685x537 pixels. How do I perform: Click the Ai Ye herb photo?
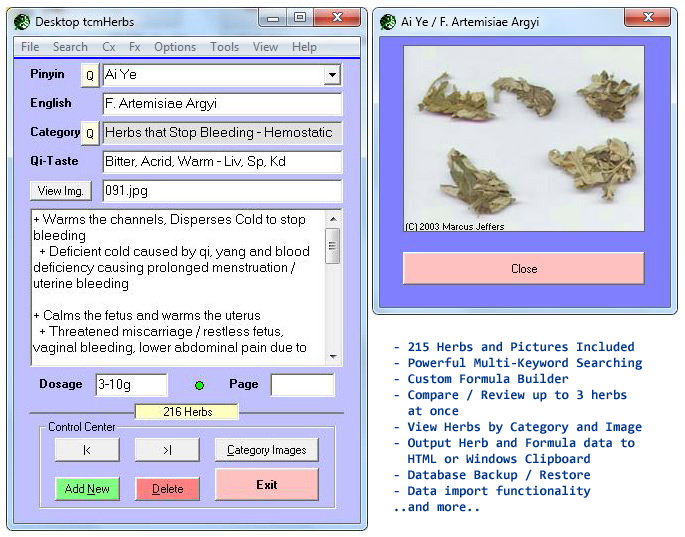[523, 139]
